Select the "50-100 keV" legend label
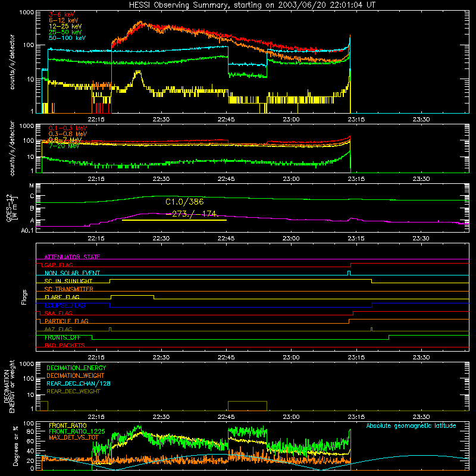This screenshot has height=476, width=476. pos(67,38)
